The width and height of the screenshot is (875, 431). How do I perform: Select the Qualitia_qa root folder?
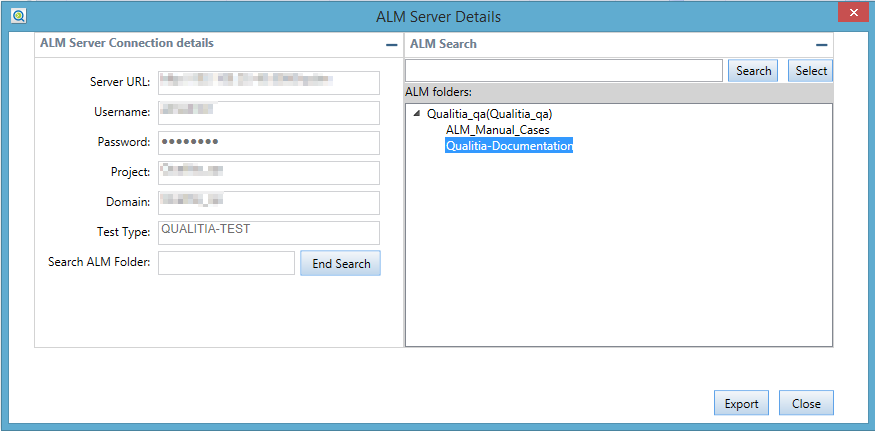pos(490,114)
